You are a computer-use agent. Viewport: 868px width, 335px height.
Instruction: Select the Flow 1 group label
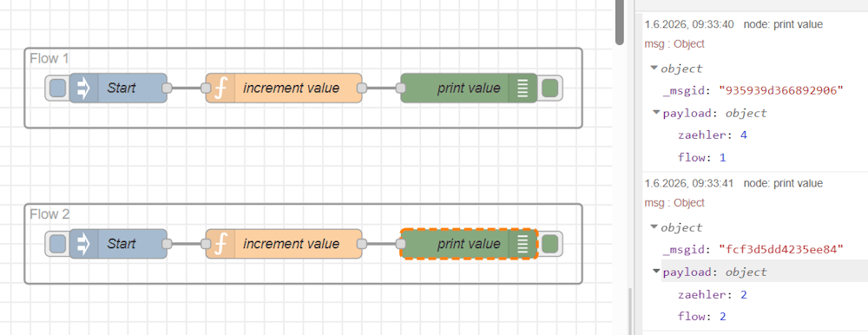[49, 58]
